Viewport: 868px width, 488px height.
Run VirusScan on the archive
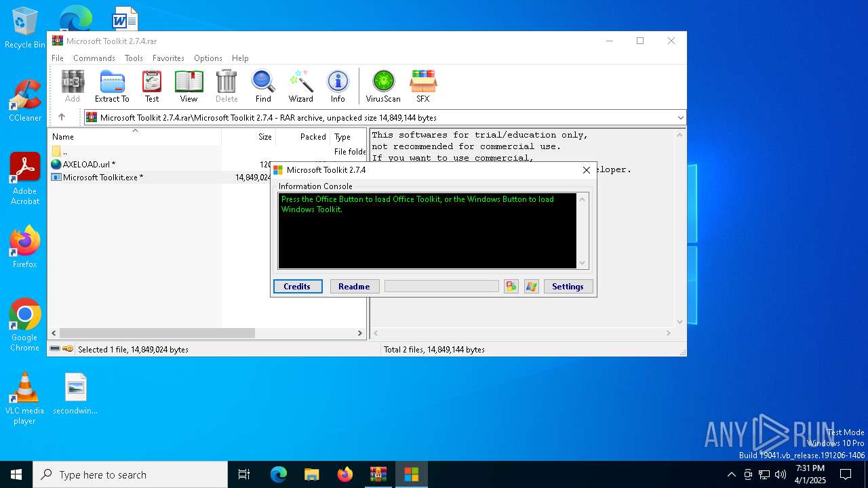[383, 86]
